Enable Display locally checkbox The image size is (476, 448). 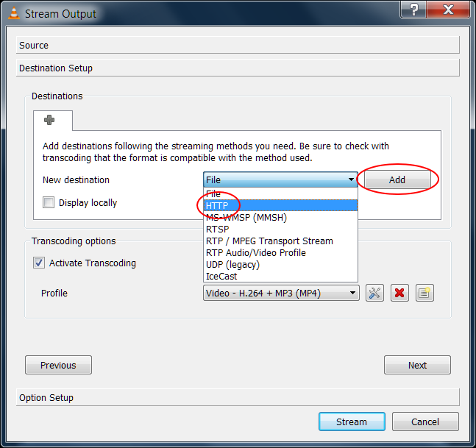[49, 202]
